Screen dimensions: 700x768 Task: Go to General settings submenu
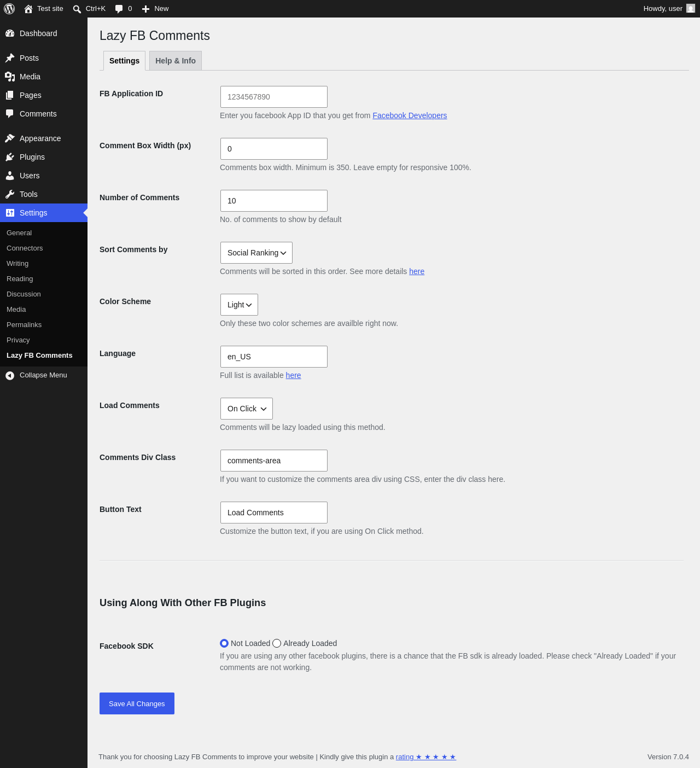click(x=19, y=233)
